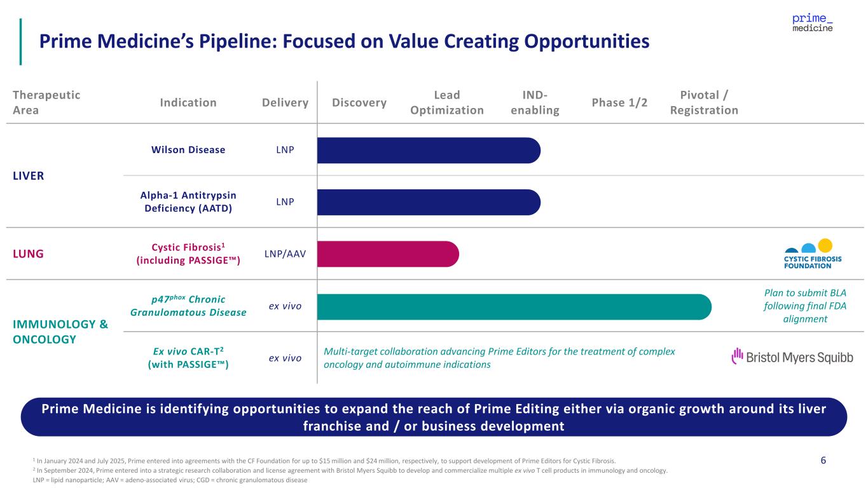
Task: Click the IND-enabling column header
Action: click(x=536, y=103)
